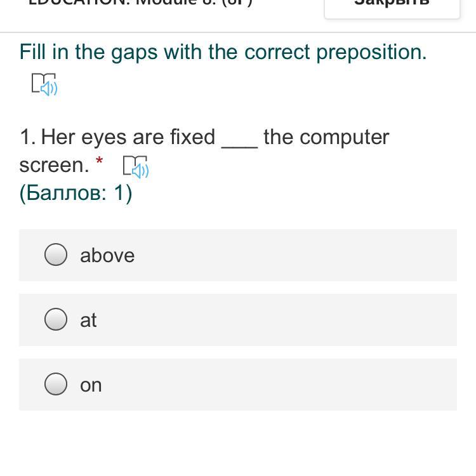Click the "above" answer label text

(x=107, y=255)
